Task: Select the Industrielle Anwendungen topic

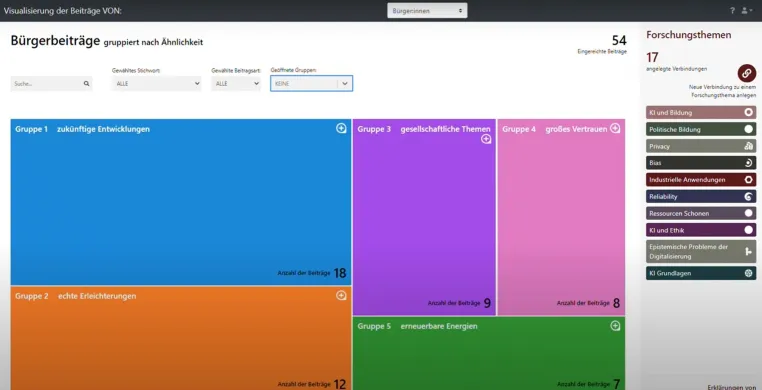Action: coord(701,180)
